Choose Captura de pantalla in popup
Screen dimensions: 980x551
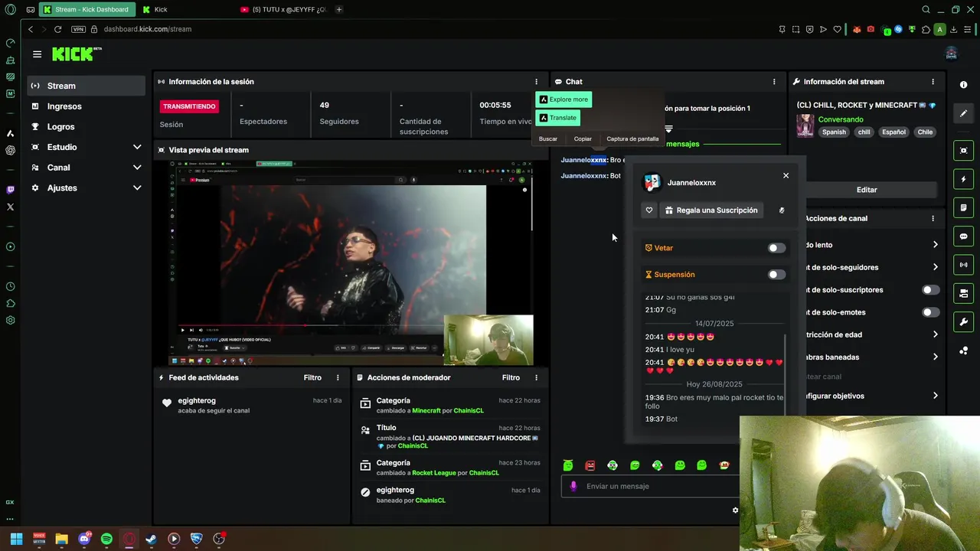click(x=632, y=139)
